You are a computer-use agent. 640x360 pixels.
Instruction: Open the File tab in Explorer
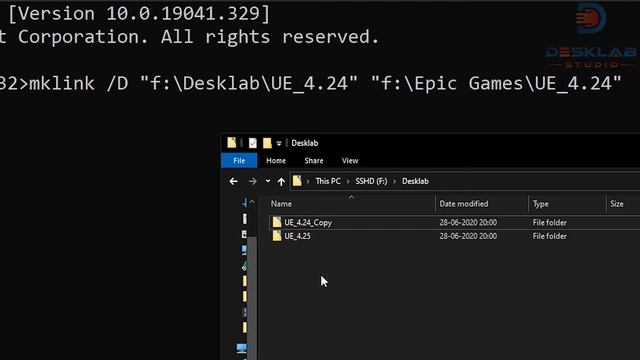click(x=239, y=160)
